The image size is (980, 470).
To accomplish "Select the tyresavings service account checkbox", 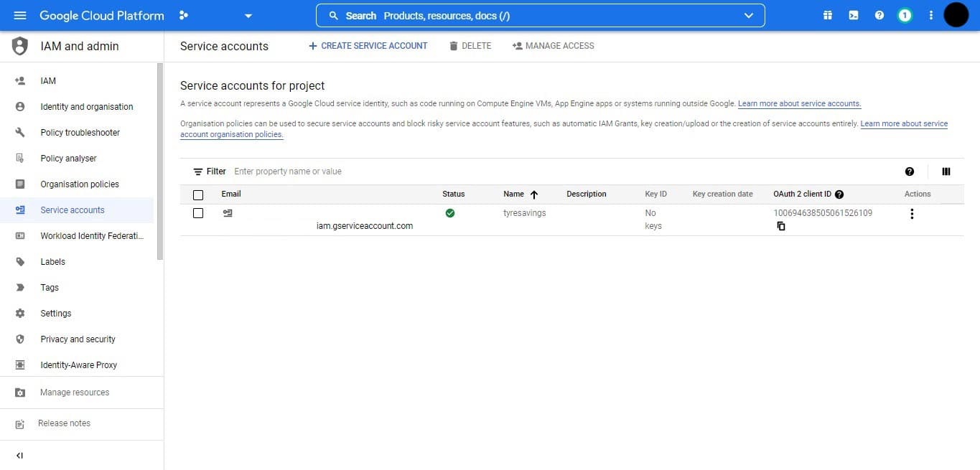I will [198, 213].
